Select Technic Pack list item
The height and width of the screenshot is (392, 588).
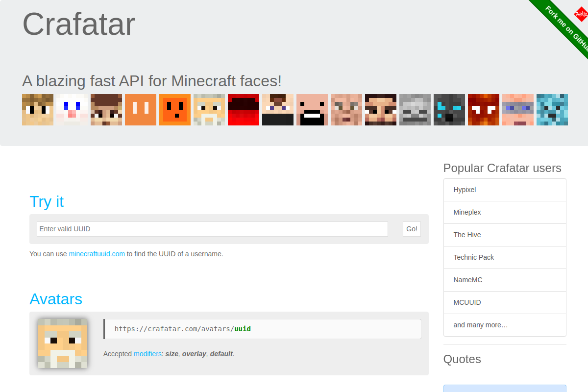(505, 257)
